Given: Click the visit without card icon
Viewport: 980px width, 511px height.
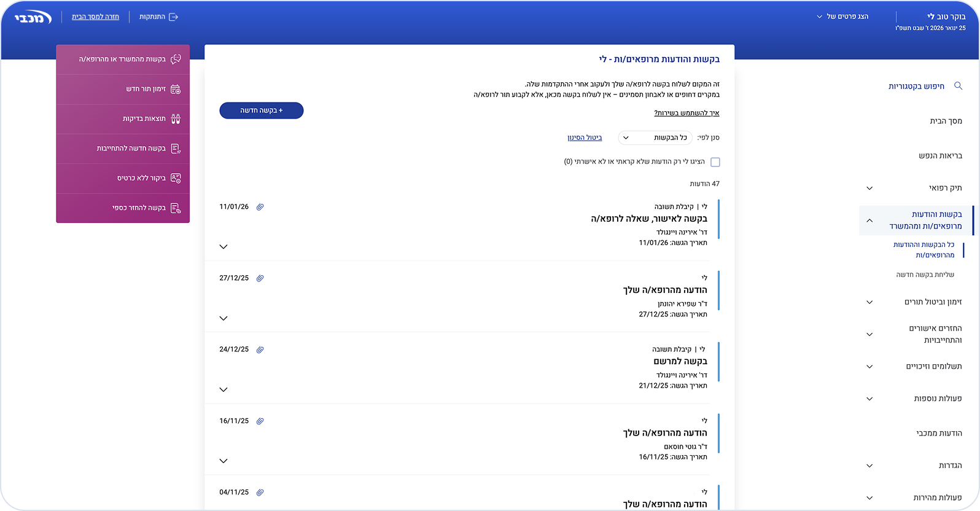Looking at the screenshot, I should [x=176, y=178].
